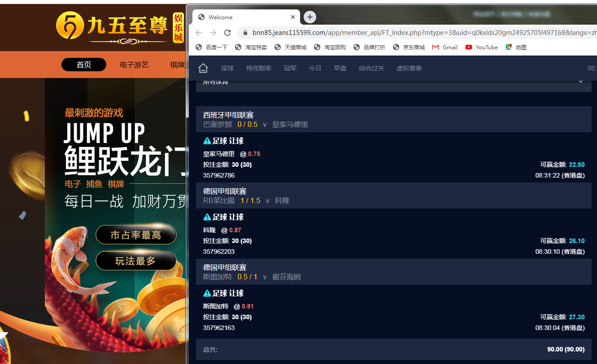
Task: Click winnable amount 26.10
Action: pyautogui.click(x=577, y=241)
